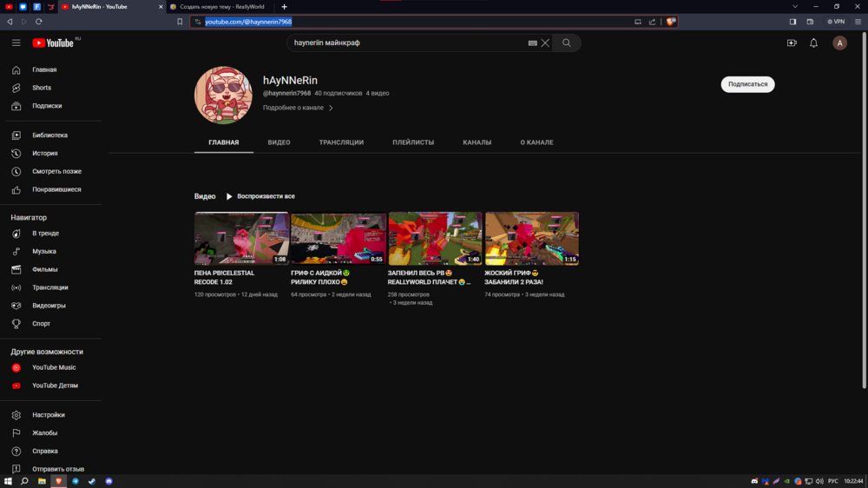Image resolution: width=868 pixels, height=488 pixels.
Task: Go back in browser history
Action: tap(10, 22)
